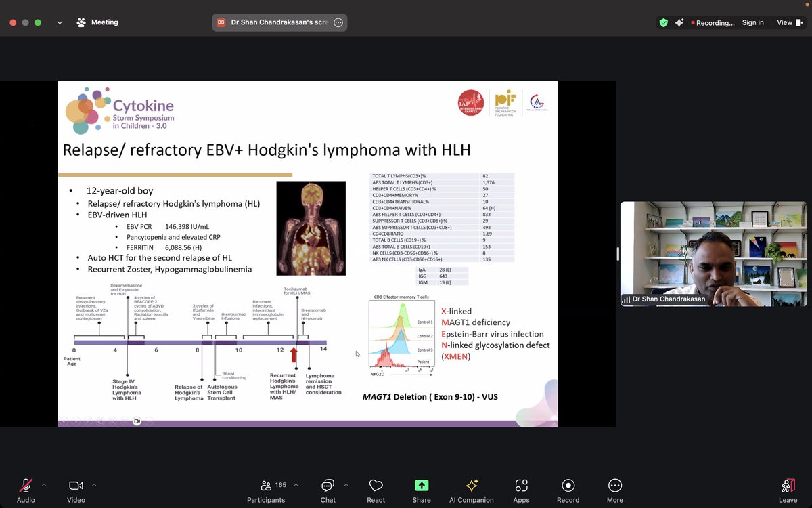The image size is (812, 508).
Task: Click the slide title about EBV+ Hodgkin's lymphoma
Action: 267,150
